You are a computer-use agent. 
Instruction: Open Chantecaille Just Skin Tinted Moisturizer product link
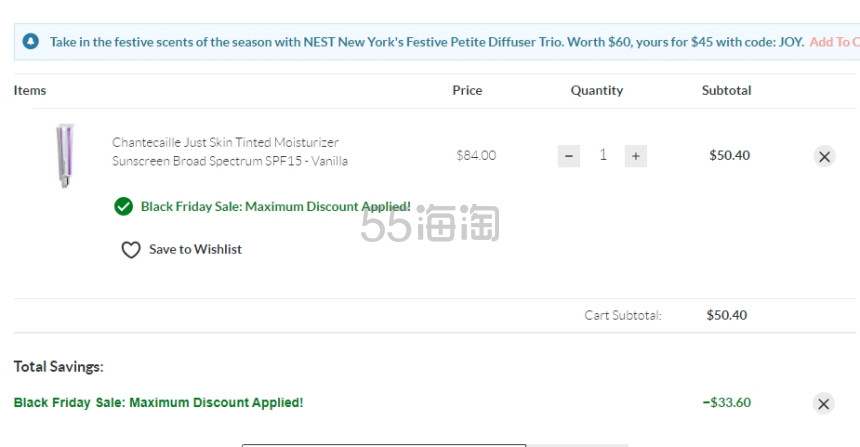coord(230,151)
